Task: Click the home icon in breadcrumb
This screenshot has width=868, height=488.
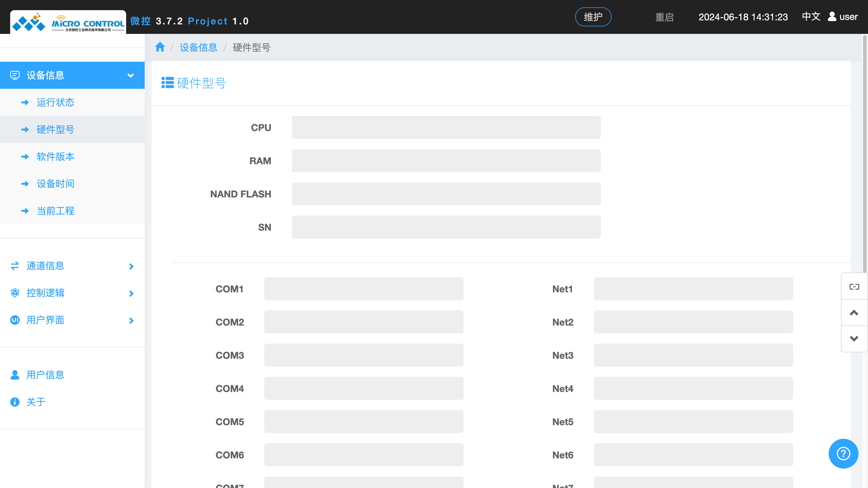Action: 160,47
